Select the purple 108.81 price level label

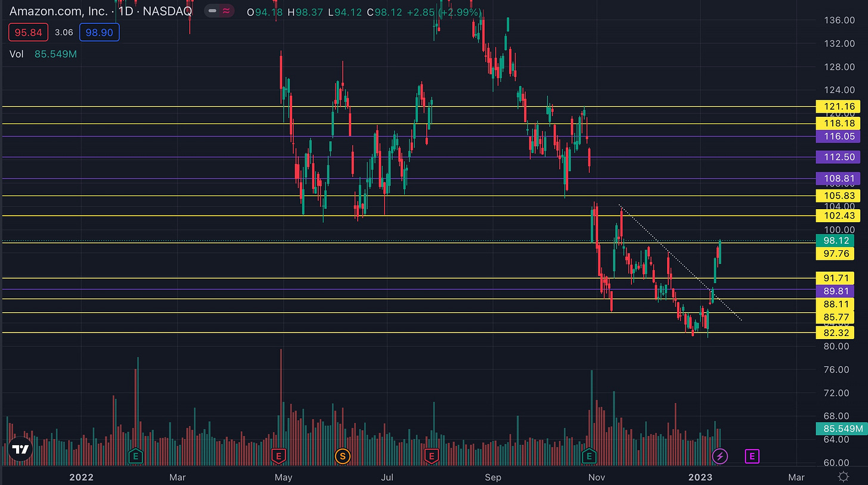(838, 179)
